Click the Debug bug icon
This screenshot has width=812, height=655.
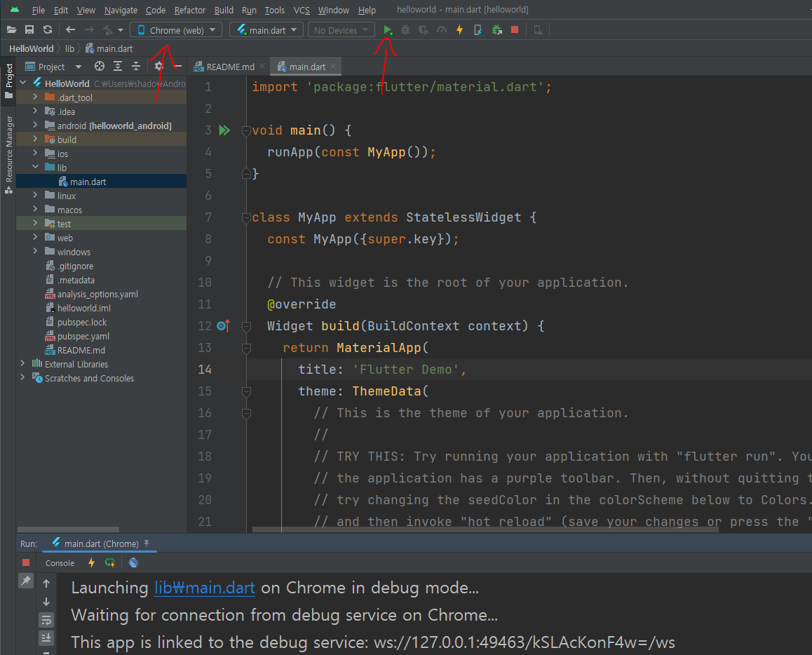[405, 30]
